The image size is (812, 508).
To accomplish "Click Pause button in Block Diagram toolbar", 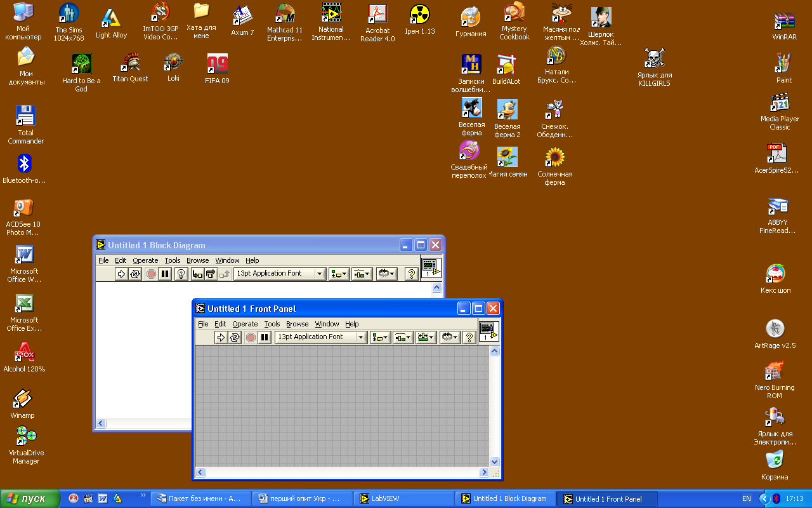I will [165, 274].
